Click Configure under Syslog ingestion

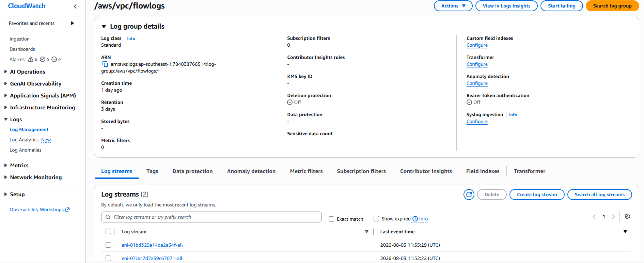pyautogui.click(x=477, y=121)
